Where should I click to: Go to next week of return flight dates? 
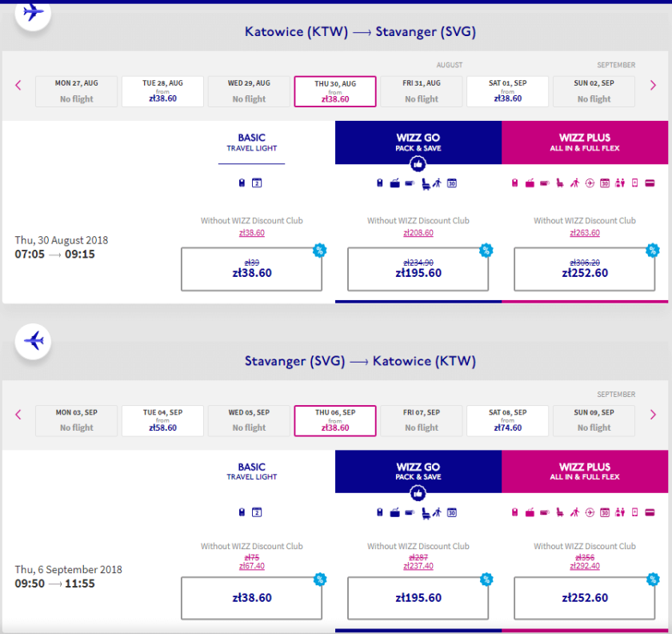point(653,414)
